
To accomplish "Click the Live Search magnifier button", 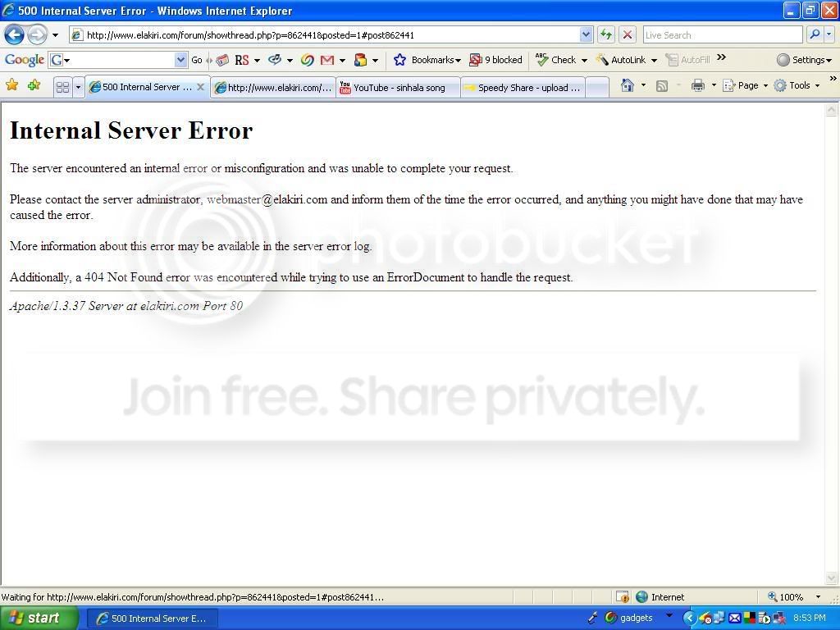I will pyautogui.click(x=815, y=35).
